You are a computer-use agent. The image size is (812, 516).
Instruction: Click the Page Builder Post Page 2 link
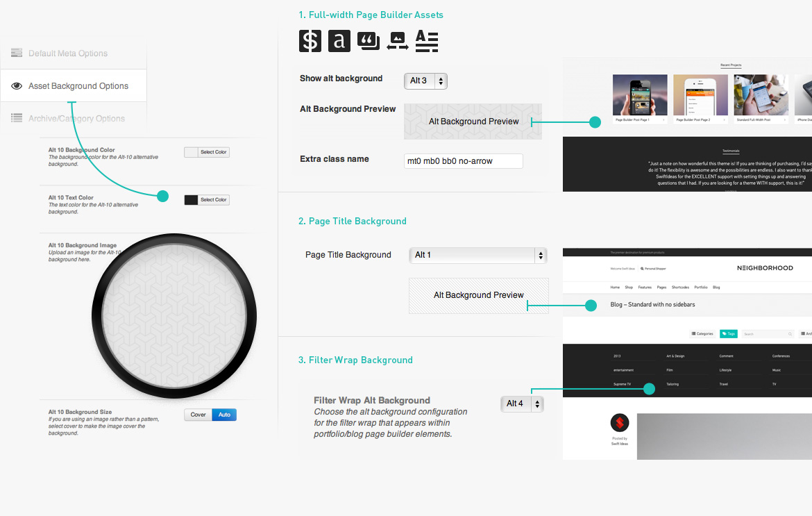pyautogui.click(x=693, y=119)
